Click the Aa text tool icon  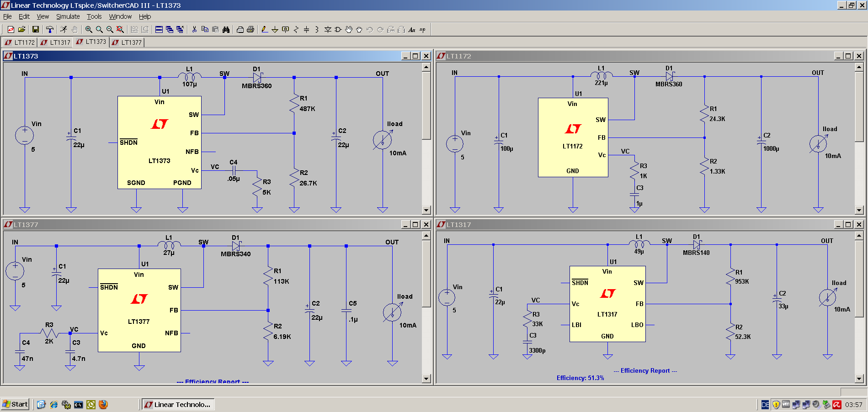[x=412, y=29]
